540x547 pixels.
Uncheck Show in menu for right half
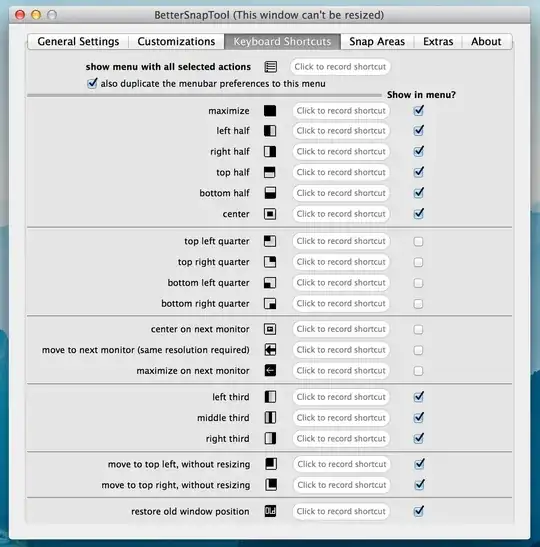419,151
